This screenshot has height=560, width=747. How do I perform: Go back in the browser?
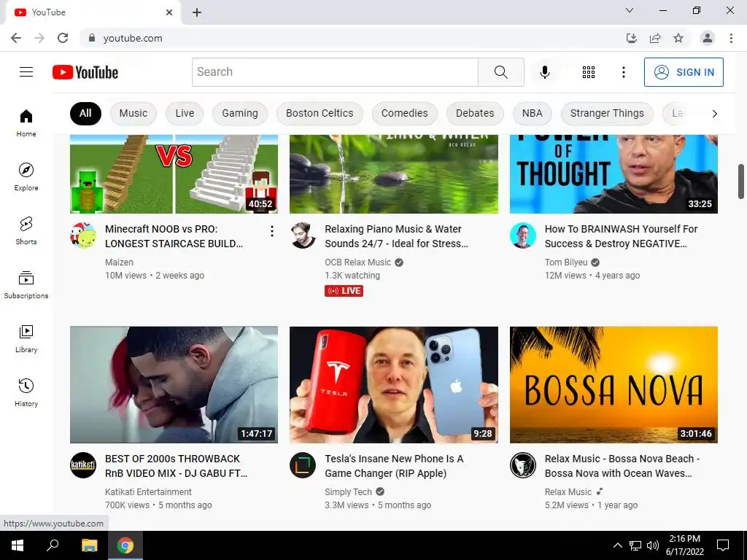[x=16, y=38]
